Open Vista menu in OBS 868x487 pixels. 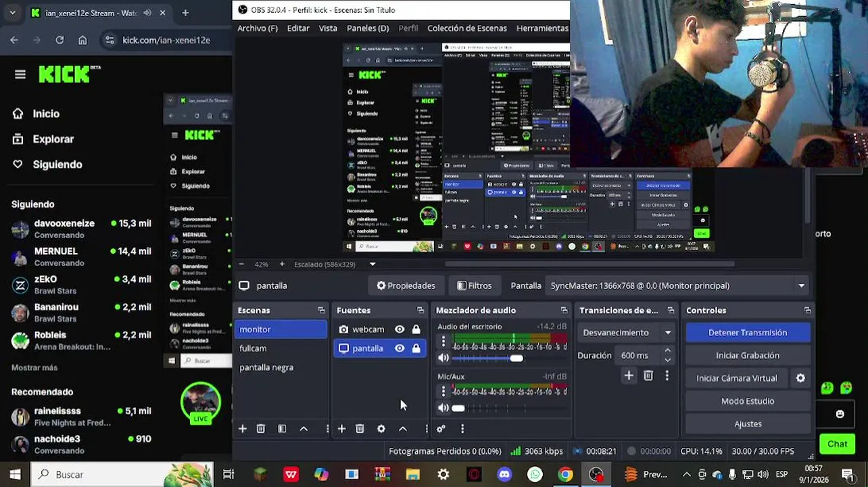328,28
